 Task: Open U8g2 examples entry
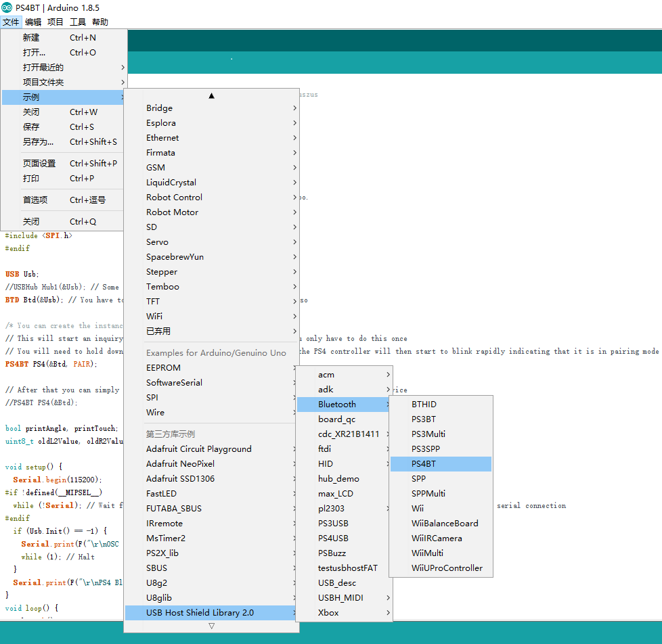pos(211,583)
